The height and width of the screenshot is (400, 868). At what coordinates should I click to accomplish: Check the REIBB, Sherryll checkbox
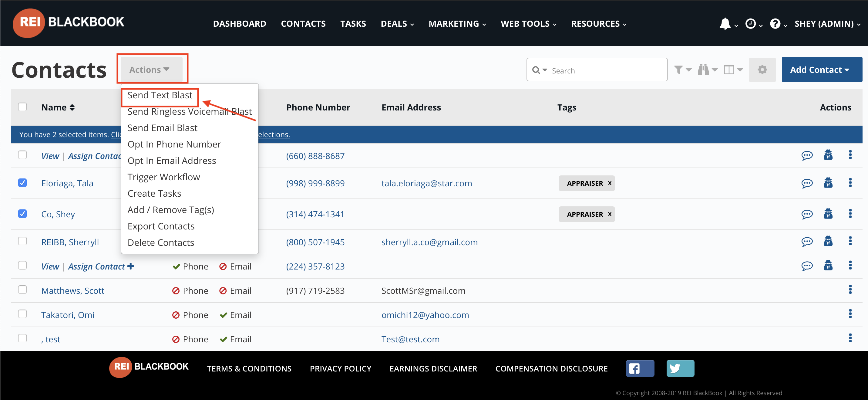pyautogui.click(x=22, y=241)
